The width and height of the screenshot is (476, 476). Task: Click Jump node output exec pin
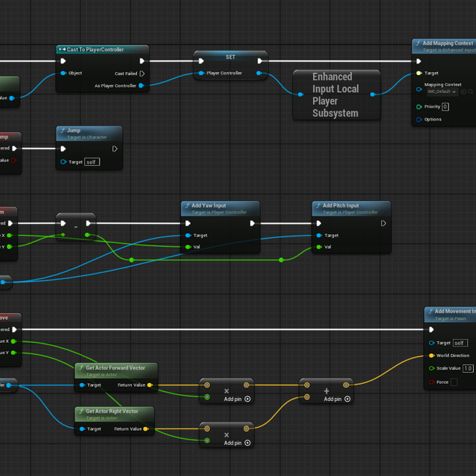(x=115, y=149)
